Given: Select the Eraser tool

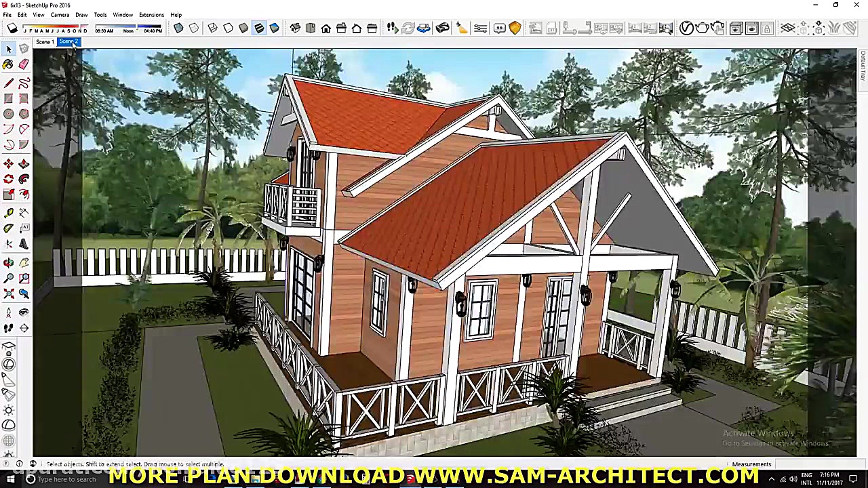Looking at the screenshot, I should 24,64.
